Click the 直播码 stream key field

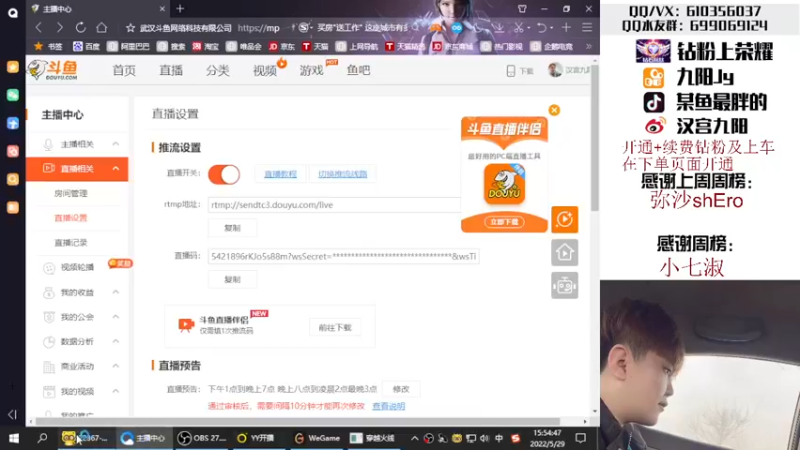(x=343, y=256)
